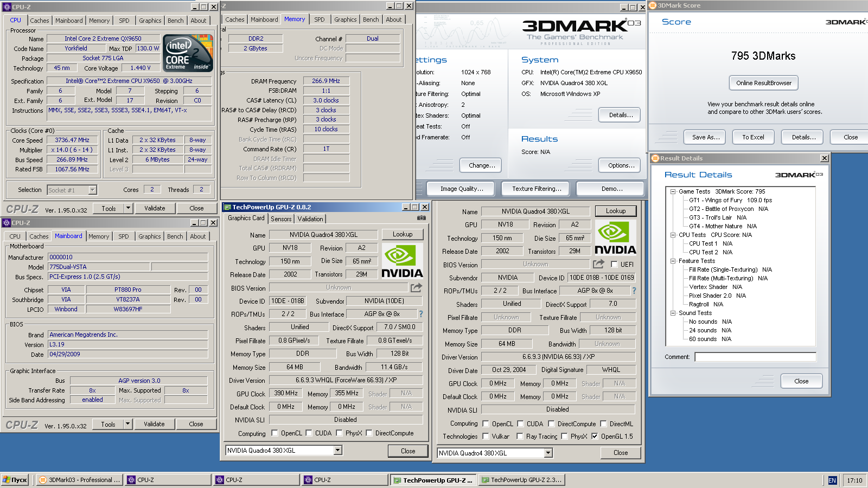Activate the first CPU-Z taskbar button
The image size is (868, 488).
pyautogui.click(x=168, y=480)
